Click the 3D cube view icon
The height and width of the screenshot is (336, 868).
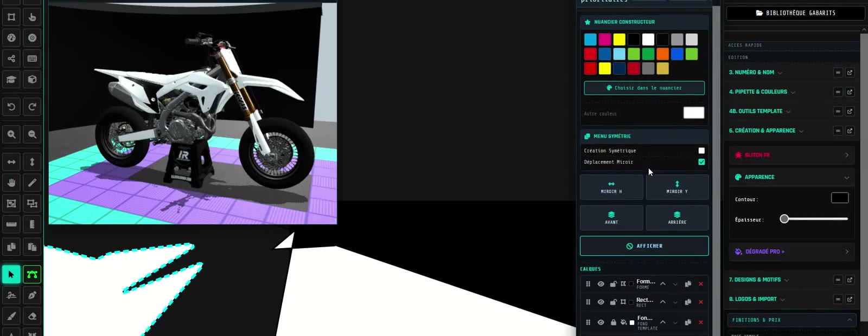32,79
